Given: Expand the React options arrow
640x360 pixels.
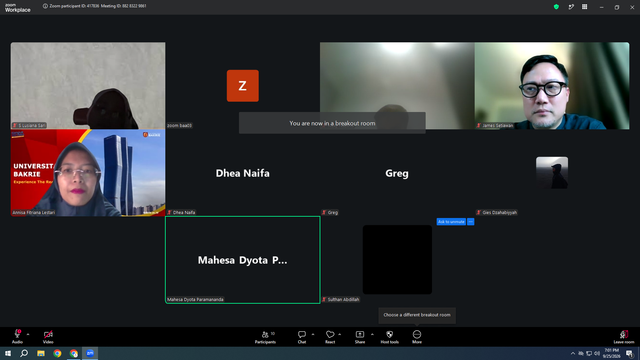Looking at the screenshot, I should click(x=340, y=334).
